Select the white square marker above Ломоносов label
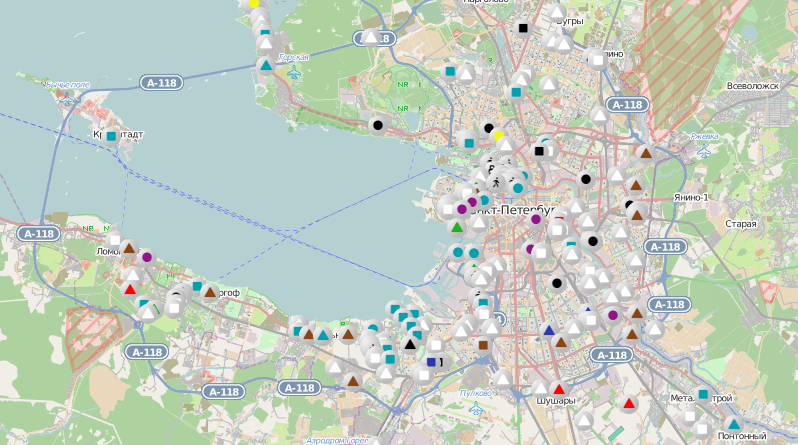 (x=115, y=240)
